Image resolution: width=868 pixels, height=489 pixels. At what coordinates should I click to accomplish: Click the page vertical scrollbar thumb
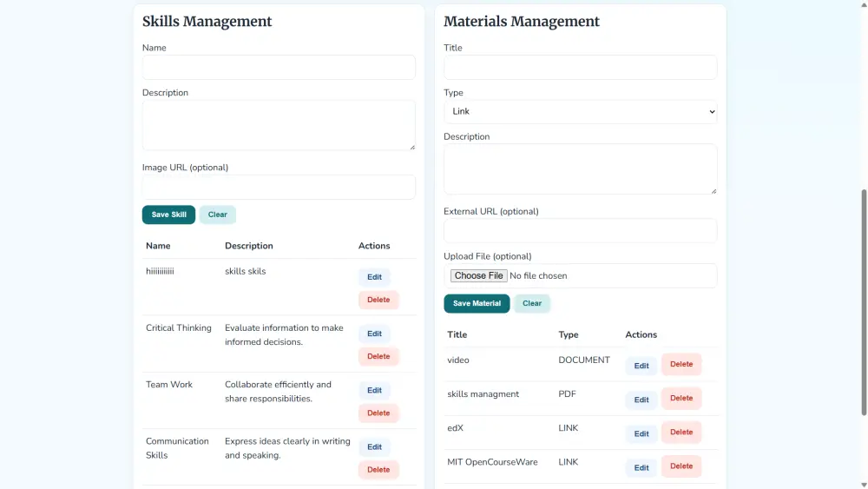click(863, 301)
